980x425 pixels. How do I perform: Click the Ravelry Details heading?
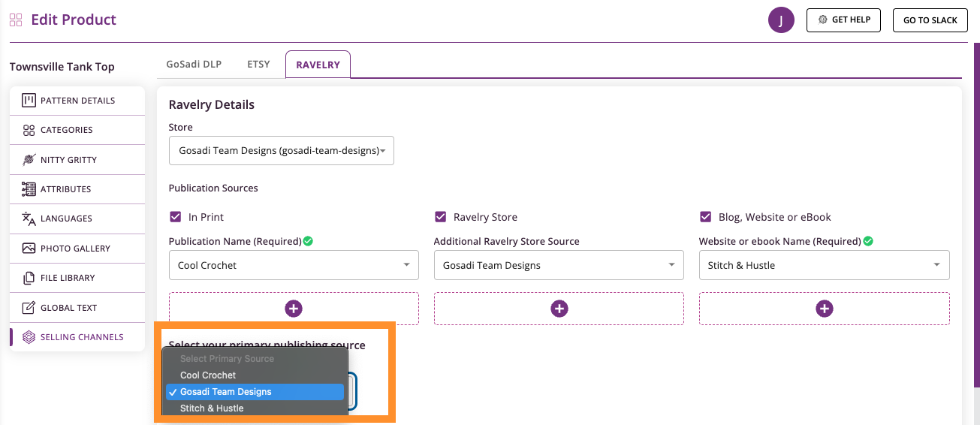click(212, 104)
